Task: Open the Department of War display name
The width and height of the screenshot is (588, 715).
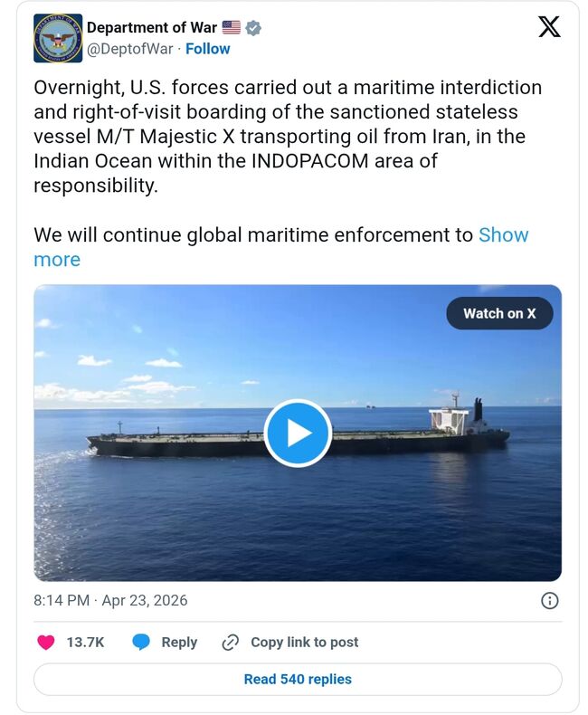Action: pos(152,28)
